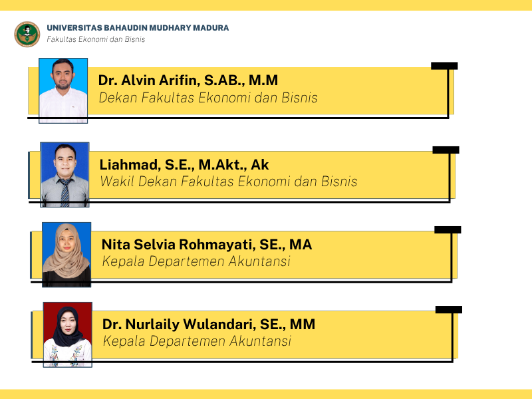Click the black tab on Nurlaily Wulandari's banner

[x=449, y=309]
